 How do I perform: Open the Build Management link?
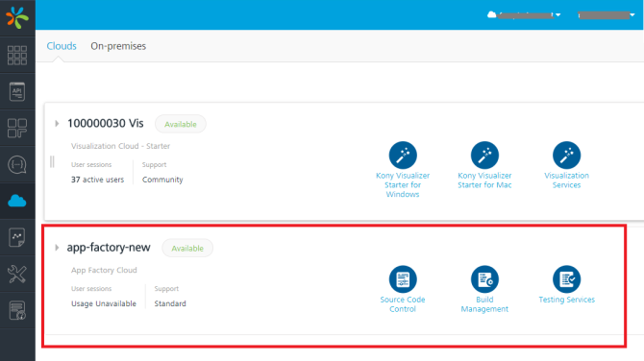tap(484, 304)
